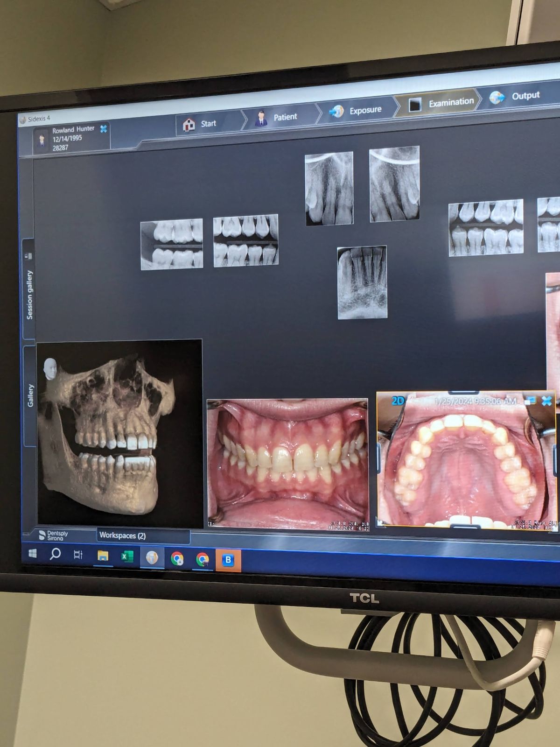Screen dimensions: 560x747
Task: Click the 2D mode icon on occlusal photo
Action: pos(398,401)
